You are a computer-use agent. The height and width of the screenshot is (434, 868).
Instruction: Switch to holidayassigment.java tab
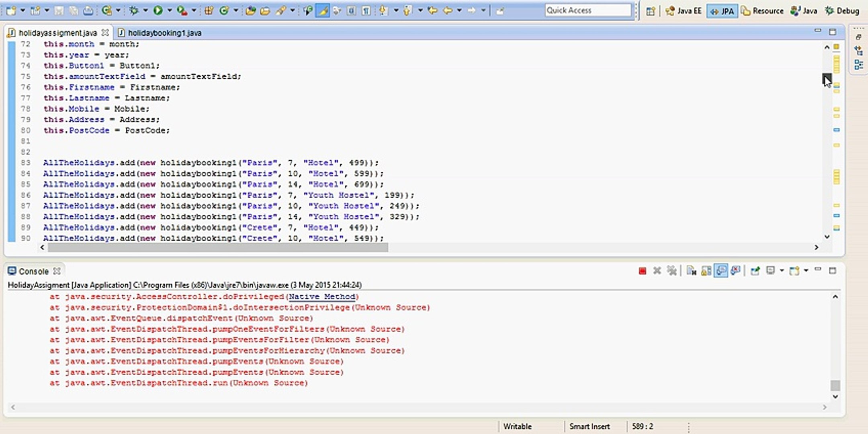pos(57,33)
